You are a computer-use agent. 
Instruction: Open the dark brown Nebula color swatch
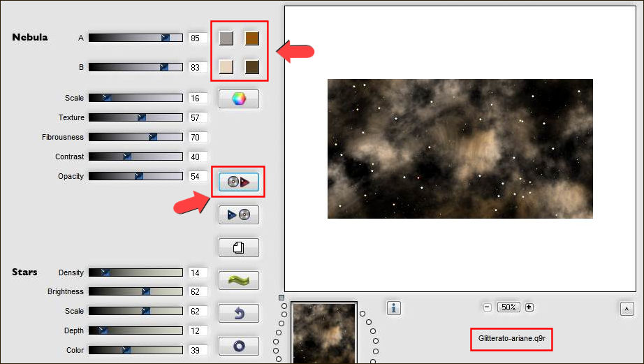point(252,67)
